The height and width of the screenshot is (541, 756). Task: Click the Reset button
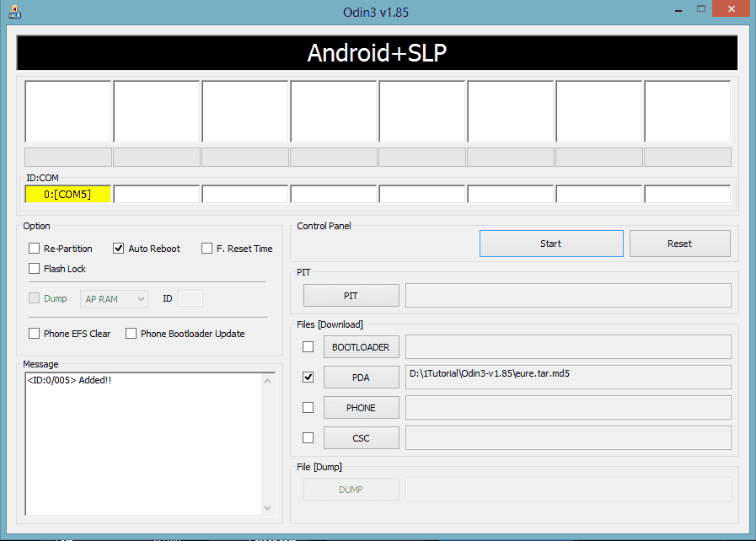680,244
